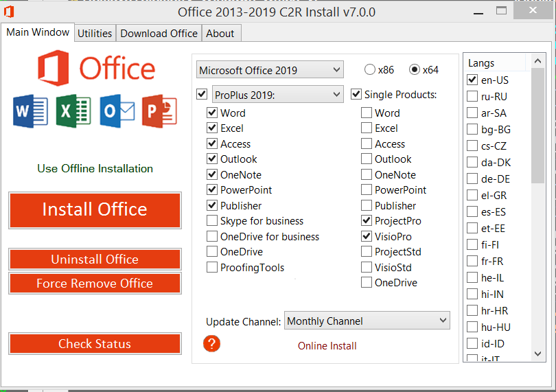Enable the ar-SA language
Screen dimensions: 556x392
click(x=472, y=113)
